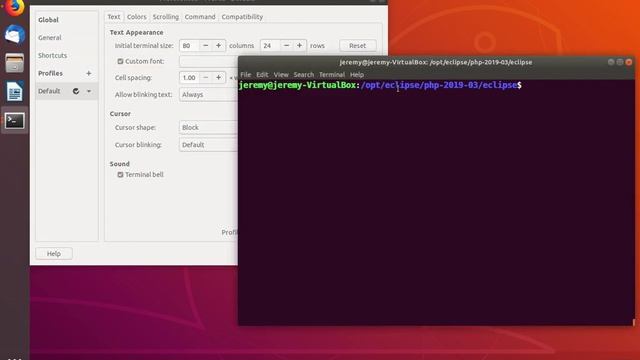Click the cell spacing field showing 1.00
This screenshot has width=640, height=360.
(x=189, y=78)
